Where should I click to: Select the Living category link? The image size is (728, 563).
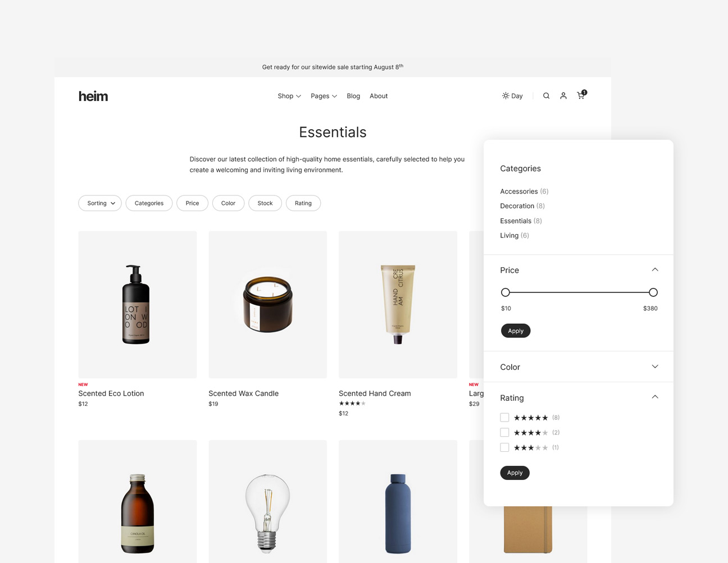[515, 235]
